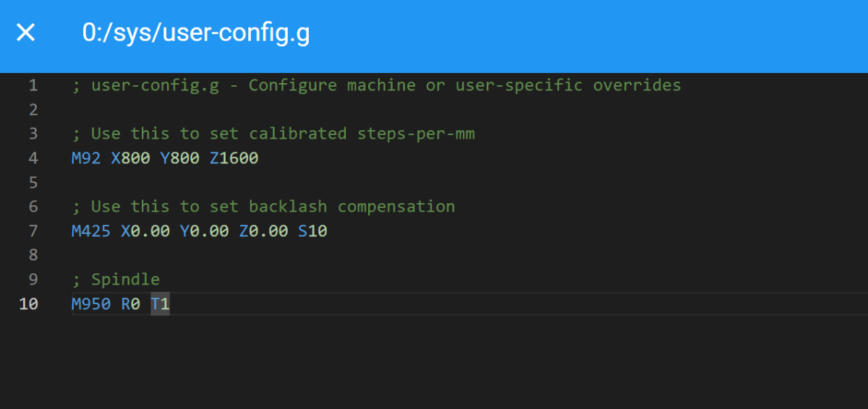This screenshot has height=409, width=868.
Task: Place cursor on the M425 command
Action: tap(91, 231)
